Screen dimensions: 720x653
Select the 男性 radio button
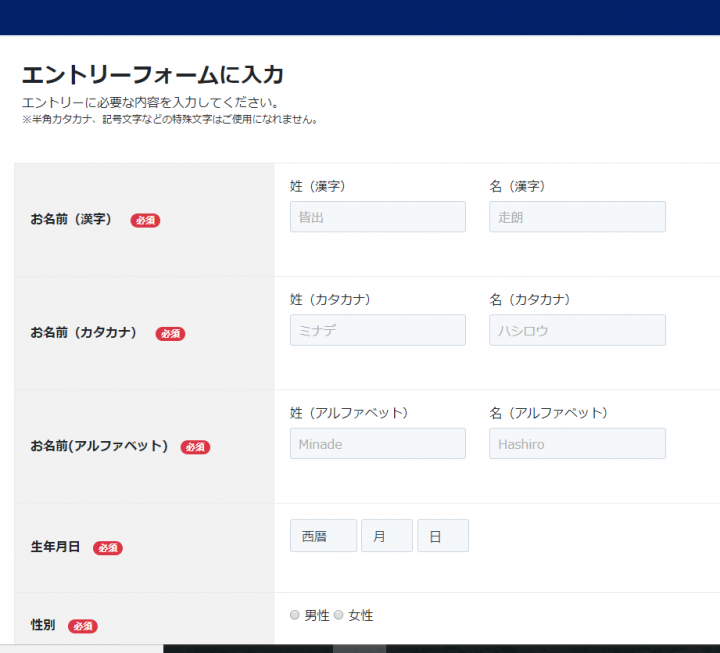pyautogui.click(x=295, y=616)
